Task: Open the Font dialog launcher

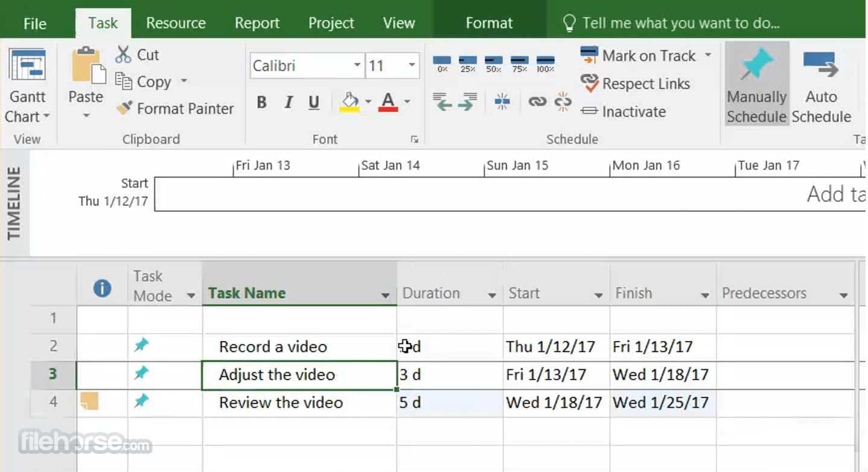Action: (x=415, y=139)
